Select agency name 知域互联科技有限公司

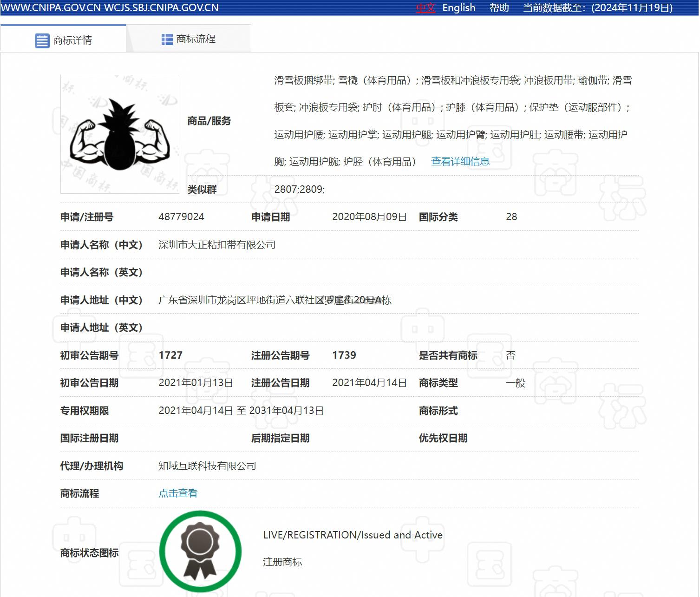pyautogui.click(x=207, y=466)
